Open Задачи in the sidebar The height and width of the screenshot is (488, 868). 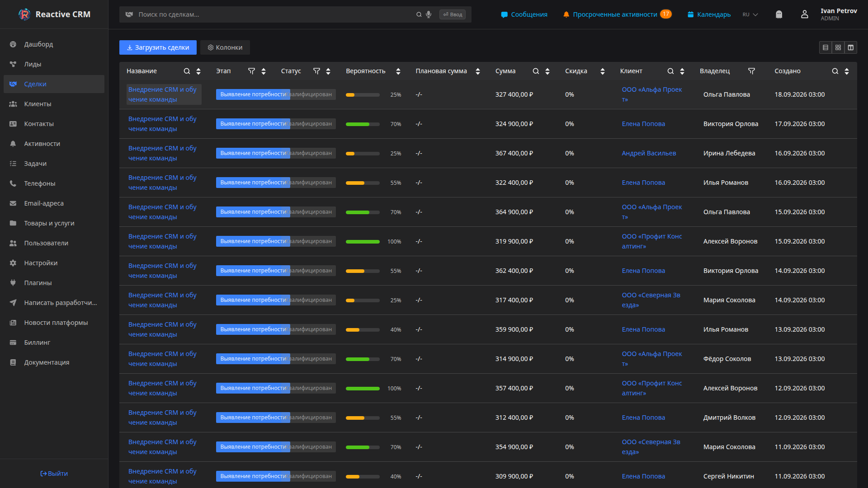click(x=54, y=164)
